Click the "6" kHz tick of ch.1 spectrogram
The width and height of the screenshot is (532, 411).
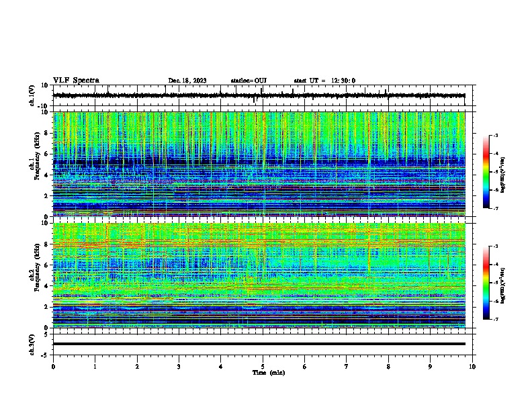coord(47,154)
